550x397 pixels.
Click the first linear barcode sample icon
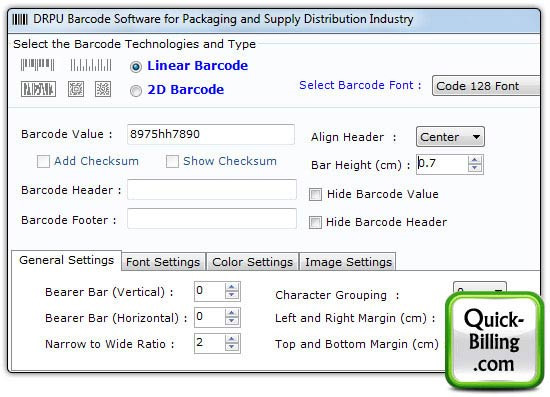point(37,65)
